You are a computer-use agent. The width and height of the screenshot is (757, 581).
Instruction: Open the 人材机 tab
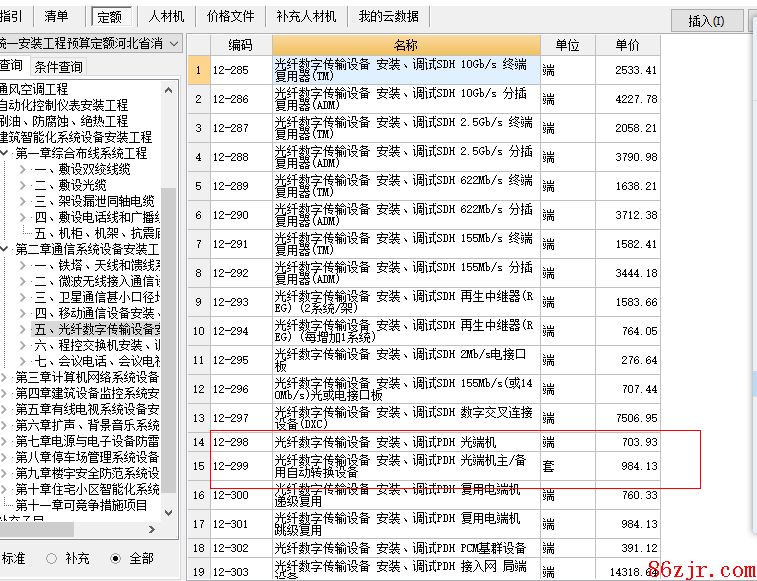(166, 16)
